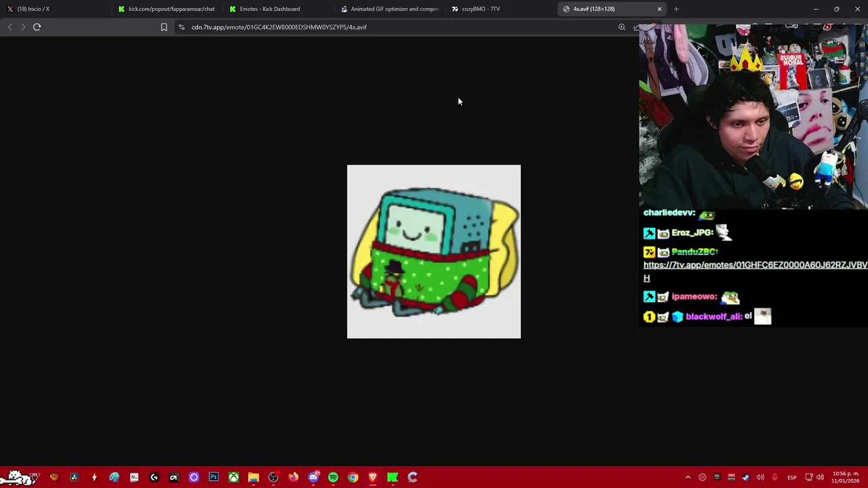Bookmark this page with the bookmark icon

click(163, 27)
